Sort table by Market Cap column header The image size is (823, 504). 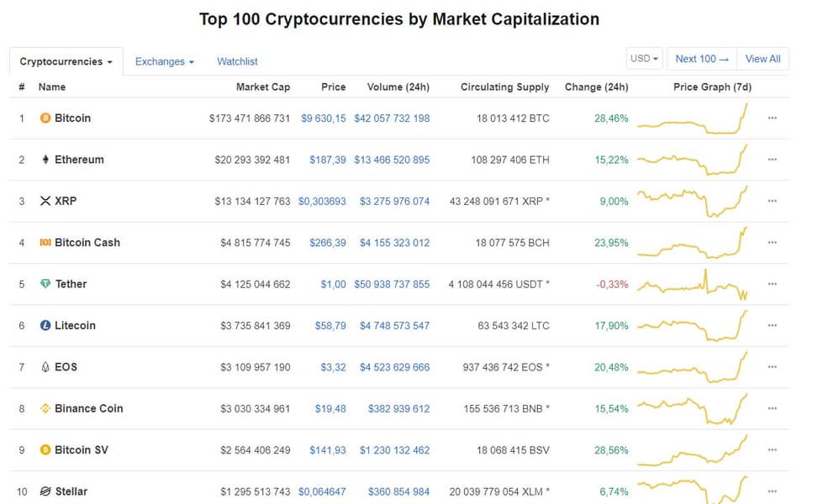[263, 87]
